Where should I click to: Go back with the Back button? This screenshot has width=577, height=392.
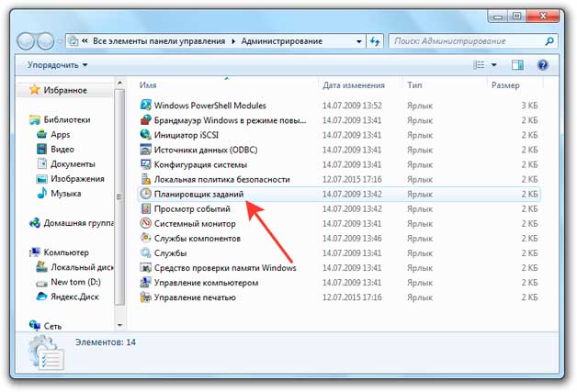[26, 41]
